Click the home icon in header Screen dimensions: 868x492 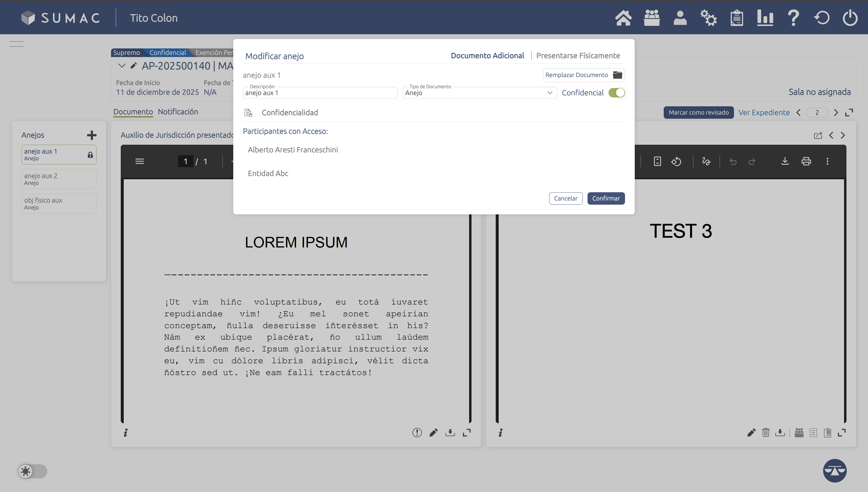point(623,18)
